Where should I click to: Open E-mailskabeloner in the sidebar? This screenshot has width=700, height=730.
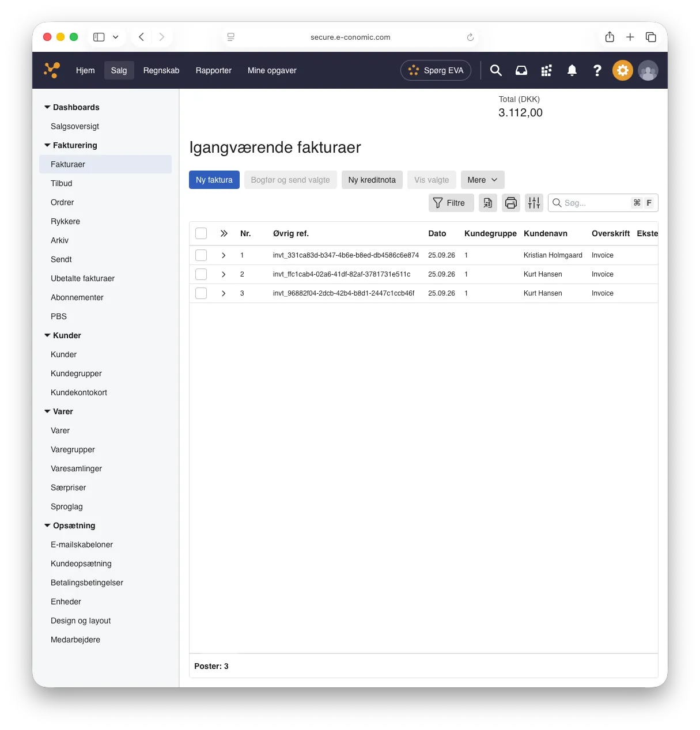tap(82, 544)
